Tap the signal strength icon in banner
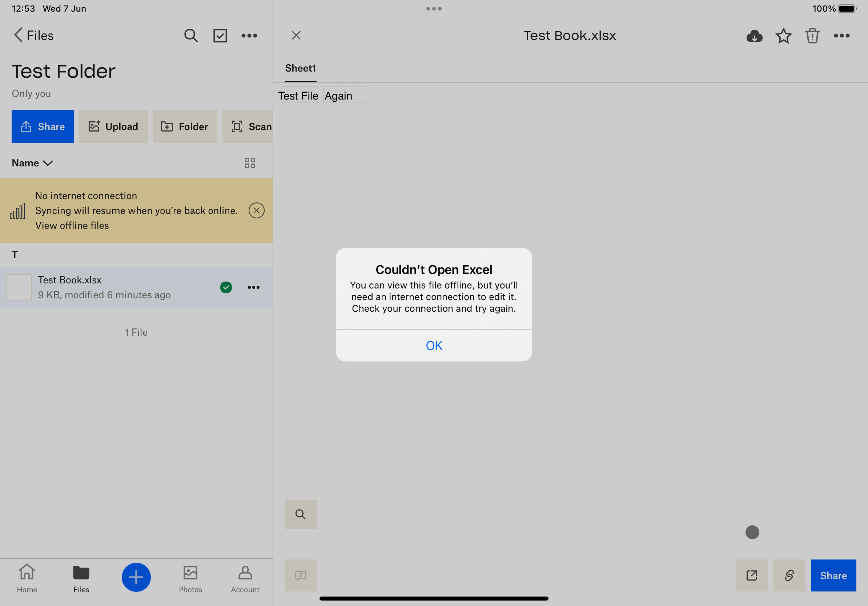 [x=17, y=211]
